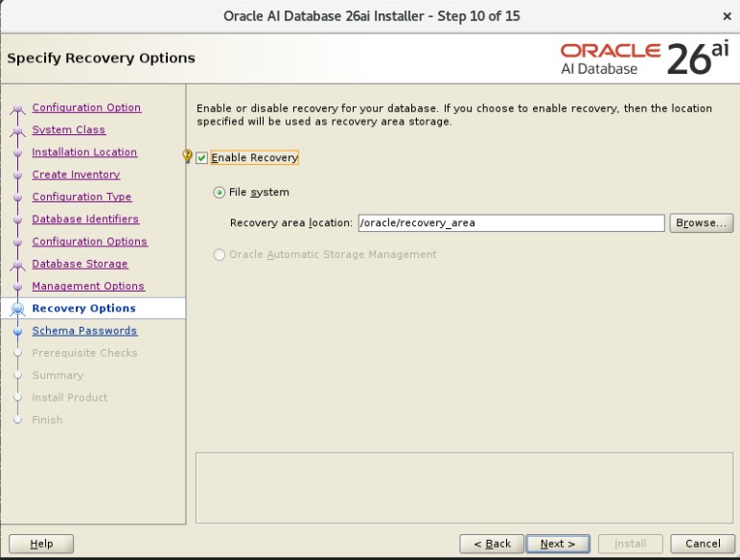Click the empty message area at the bottom

pos(464,488)
